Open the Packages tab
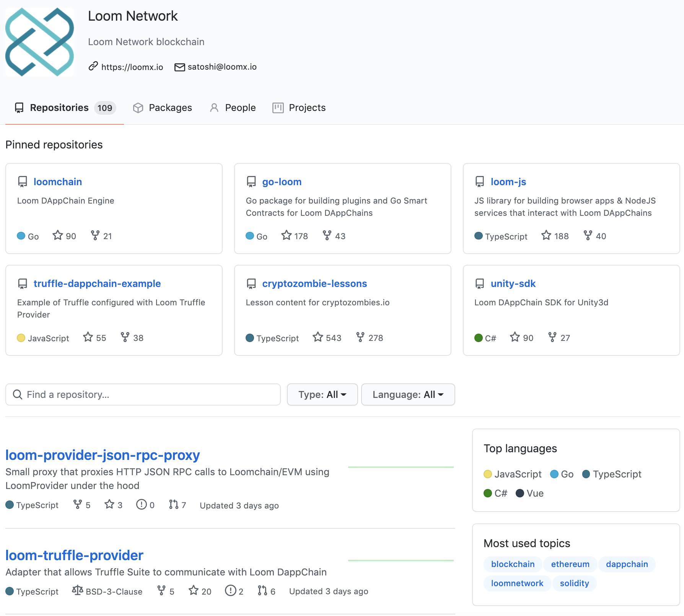Screen dimensions: 684x616 pos(163,108)
